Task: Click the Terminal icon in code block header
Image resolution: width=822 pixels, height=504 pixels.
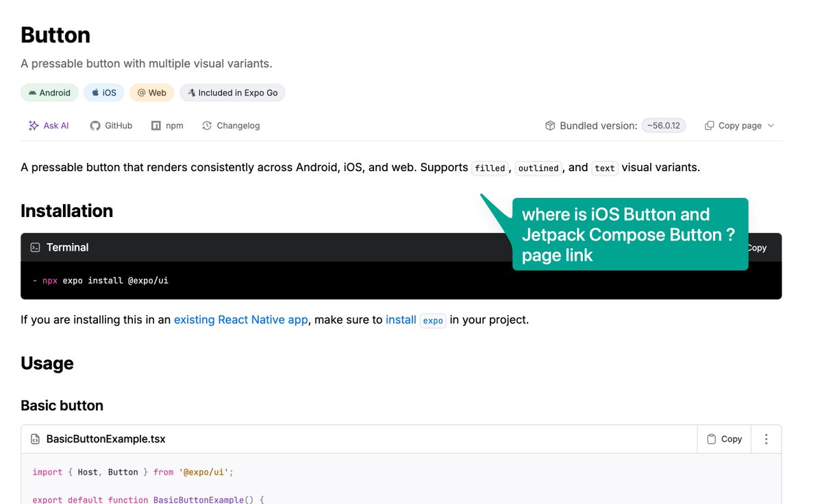Action: click(36, 248)
